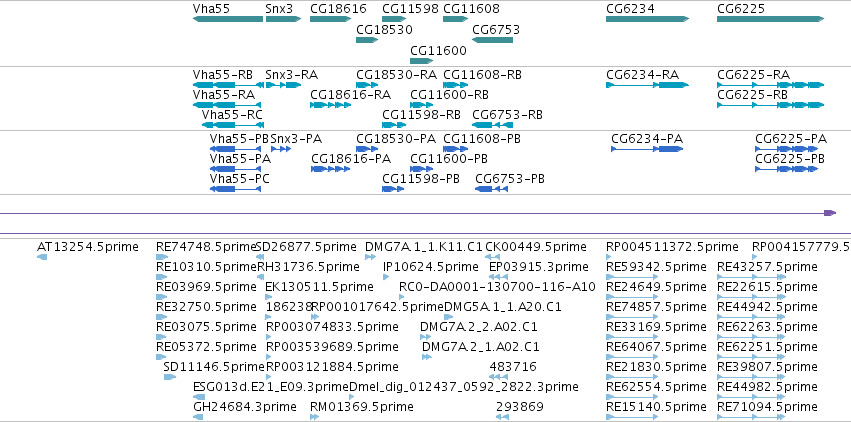Click EST RE43257.5prime
This screenshot has height=422, width=851.
pyautogui.click(x=767, y=267)
